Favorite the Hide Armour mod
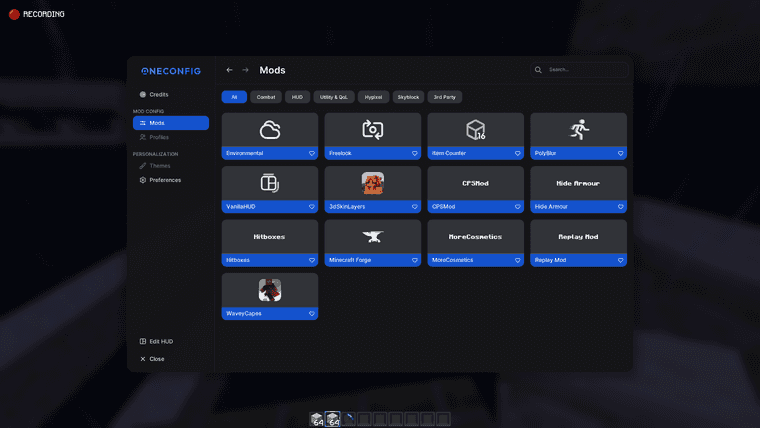The height and width of the screenshot is (428, 760). [x=620, y=206]
